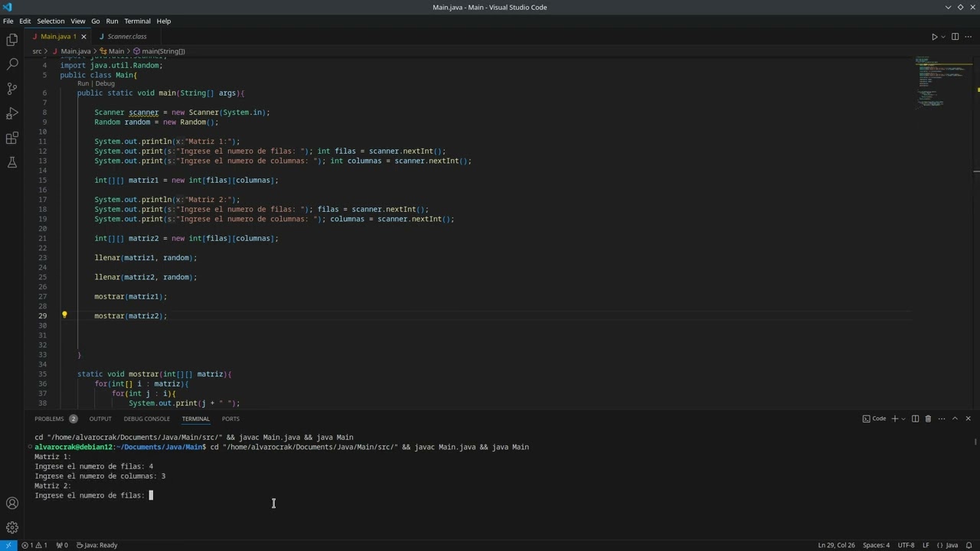Switch to the Output panel tab

[x=100, y=419]
